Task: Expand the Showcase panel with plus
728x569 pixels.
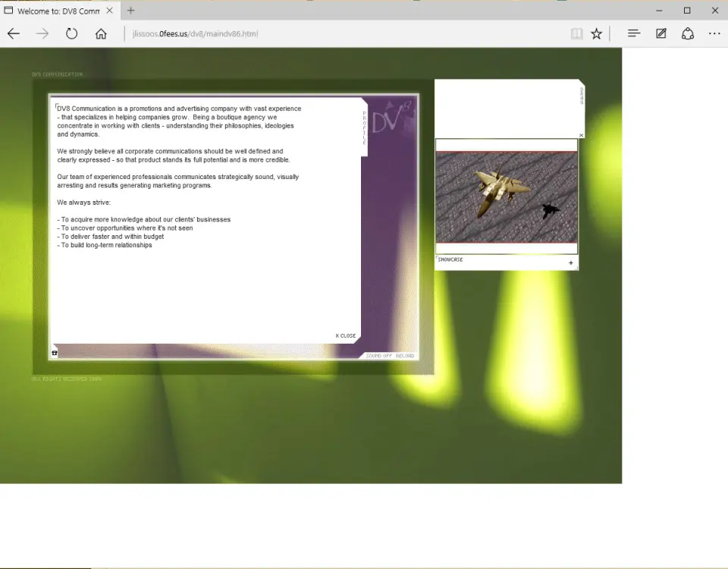Action: click(570, 263)
